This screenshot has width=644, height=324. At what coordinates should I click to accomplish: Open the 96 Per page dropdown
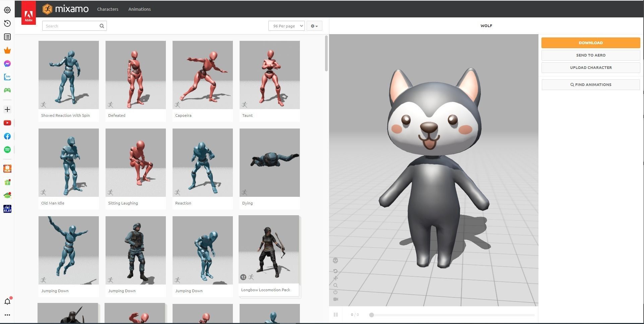[x=286, y=26]
